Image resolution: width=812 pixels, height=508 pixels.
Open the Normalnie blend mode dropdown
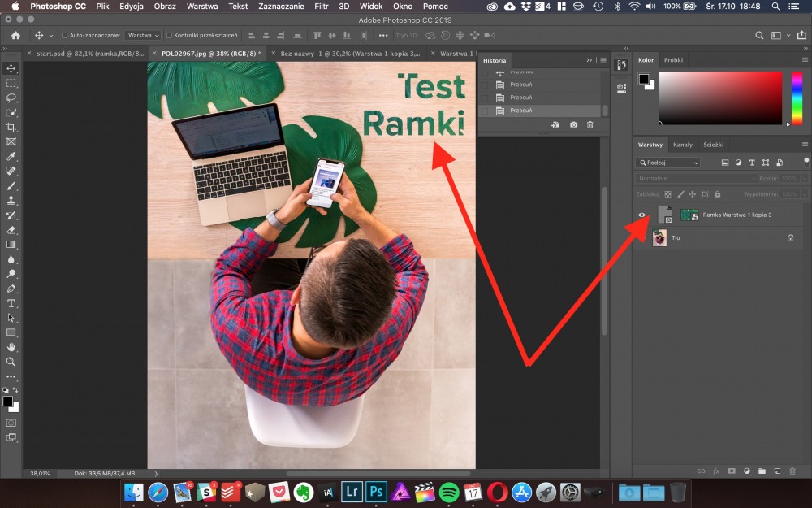[696, 178]
